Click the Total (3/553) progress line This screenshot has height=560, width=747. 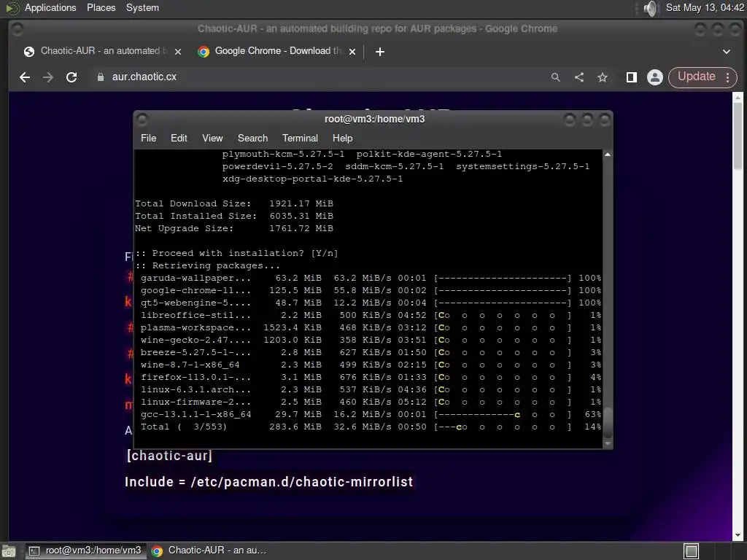click(371, 427)
